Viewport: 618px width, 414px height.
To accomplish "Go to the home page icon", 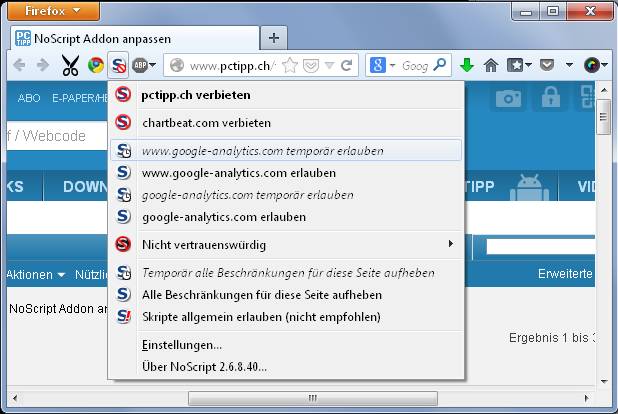I will 491,65.
